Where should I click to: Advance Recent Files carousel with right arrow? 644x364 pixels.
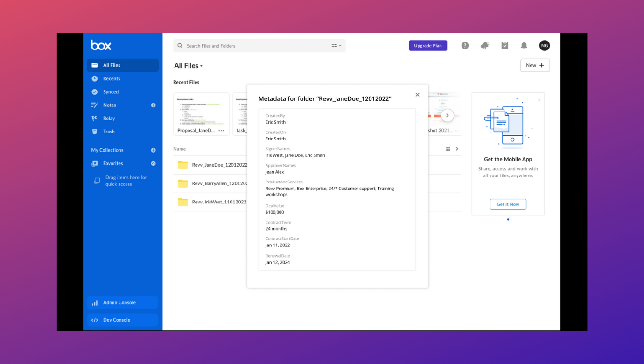[447, 115]
